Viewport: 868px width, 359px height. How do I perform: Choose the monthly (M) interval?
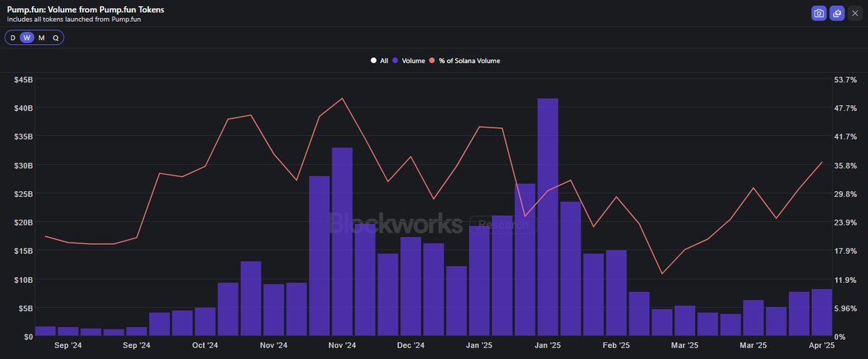coord(41,38)
